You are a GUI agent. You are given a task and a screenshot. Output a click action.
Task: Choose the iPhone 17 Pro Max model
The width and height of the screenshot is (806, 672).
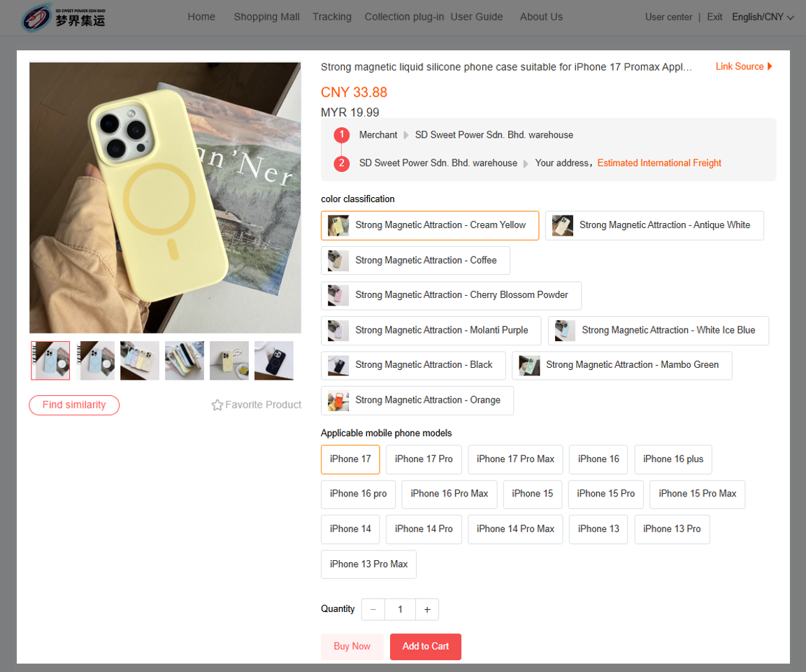515,459
